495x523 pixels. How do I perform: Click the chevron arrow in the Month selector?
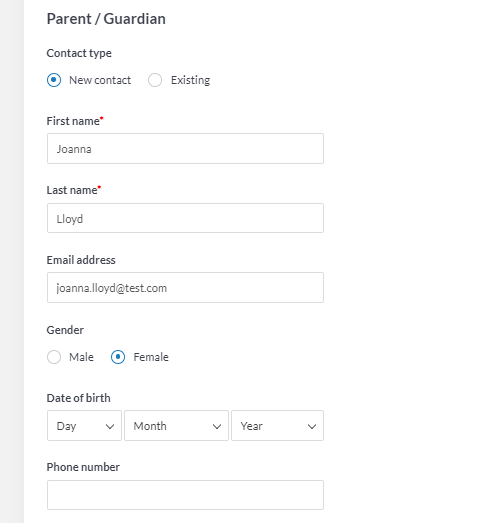217,426
